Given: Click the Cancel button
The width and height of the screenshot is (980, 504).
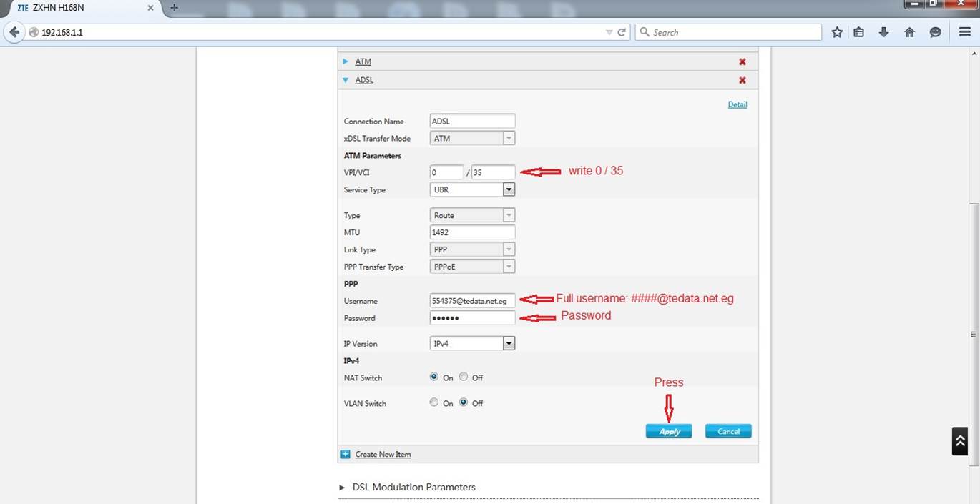Looking at the screenshot, I should coord(728,431).
